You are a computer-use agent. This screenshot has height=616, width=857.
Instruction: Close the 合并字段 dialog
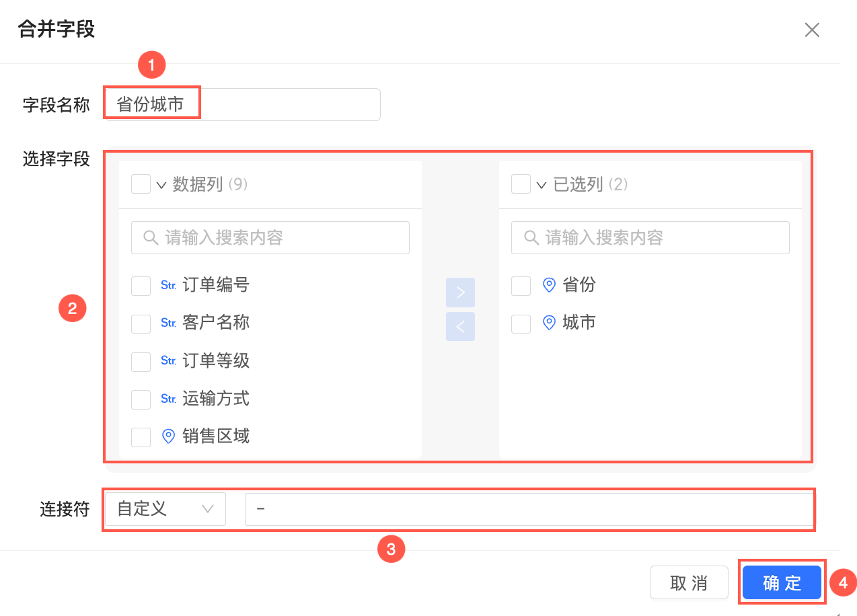(812, 30)
